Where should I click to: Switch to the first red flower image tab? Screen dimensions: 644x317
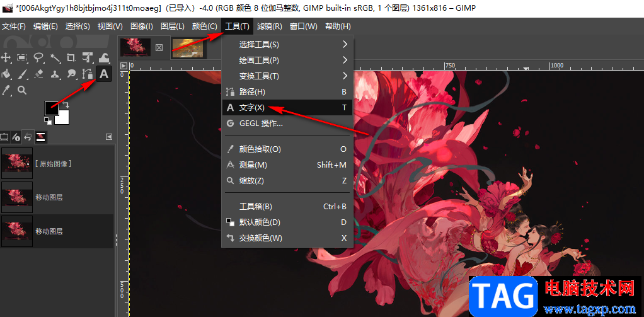click(135, 48)
